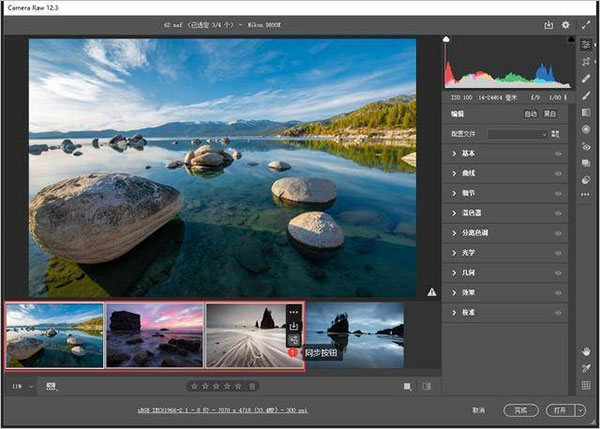Screen dimensions: 600x429
Task: Switch to single view mode icon
Action: (x=408, y=387)
